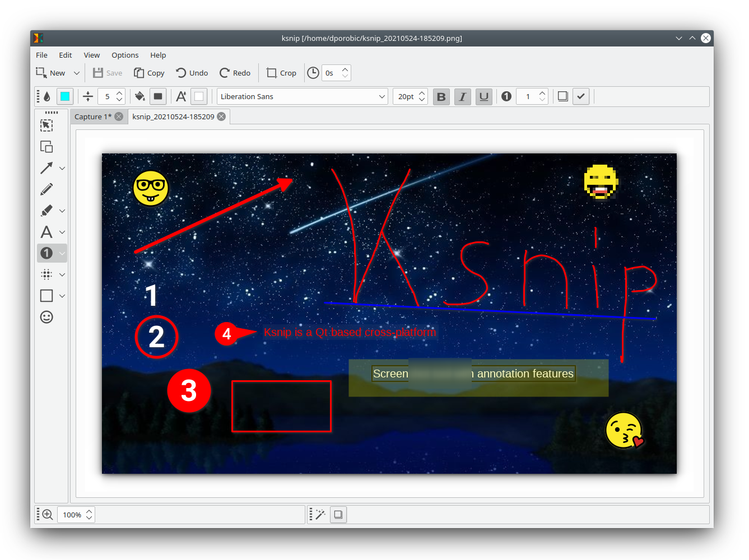Open the Options menu
Screen dimensions: 749x560
pos(124,55)
